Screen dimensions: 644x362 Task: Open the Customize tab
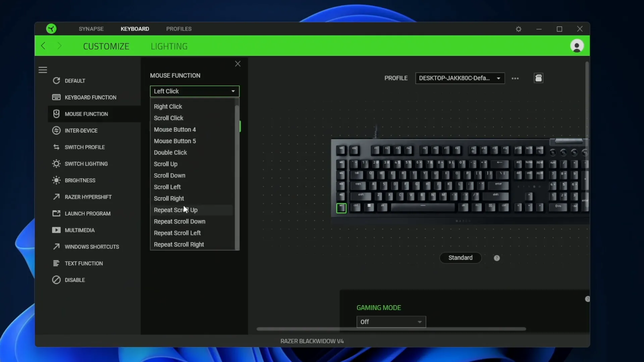coord(106,46)
